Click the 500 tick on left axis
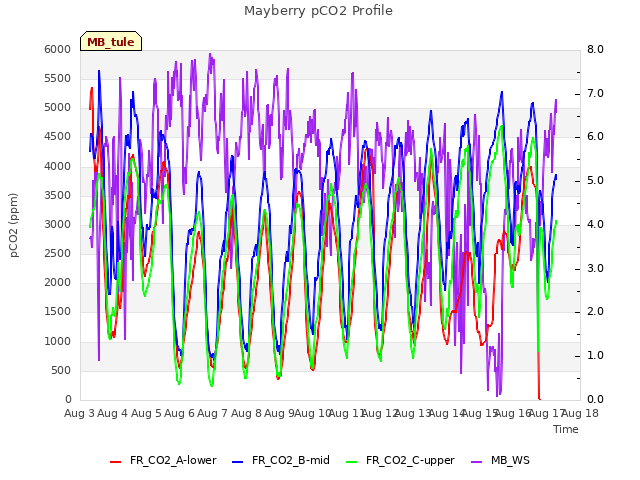The image size is (640, 480). pos(61,370)
